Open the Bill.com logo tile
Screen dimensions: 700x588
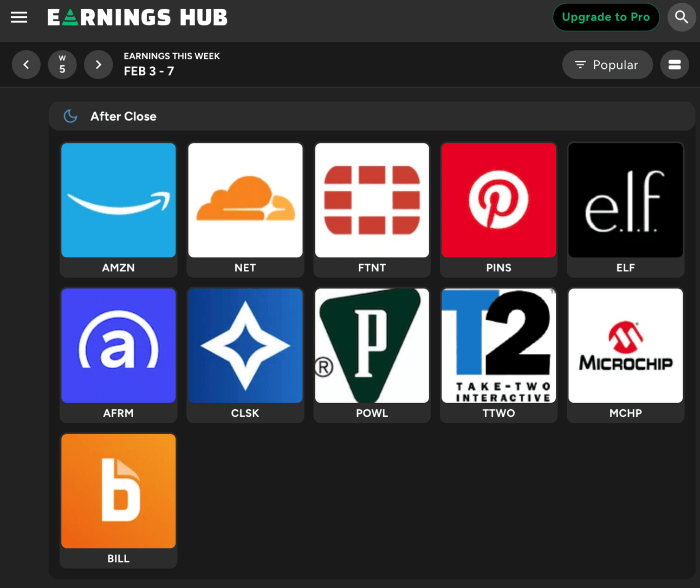pos(119,490)
